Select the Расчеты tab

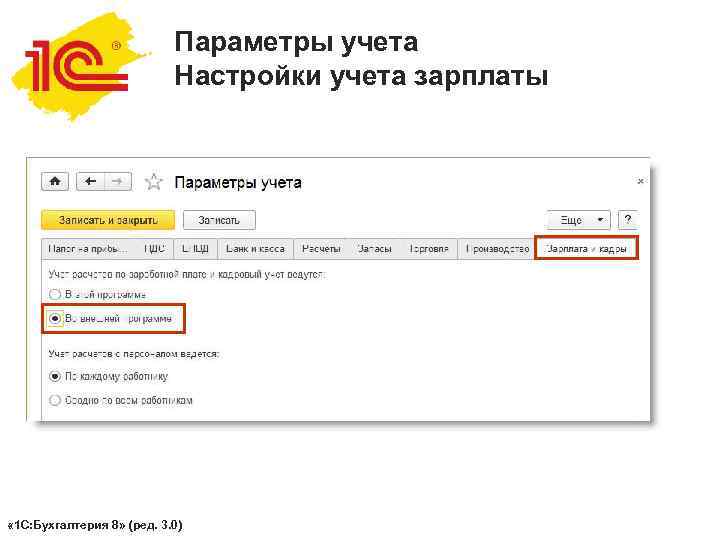pos(321,249)
